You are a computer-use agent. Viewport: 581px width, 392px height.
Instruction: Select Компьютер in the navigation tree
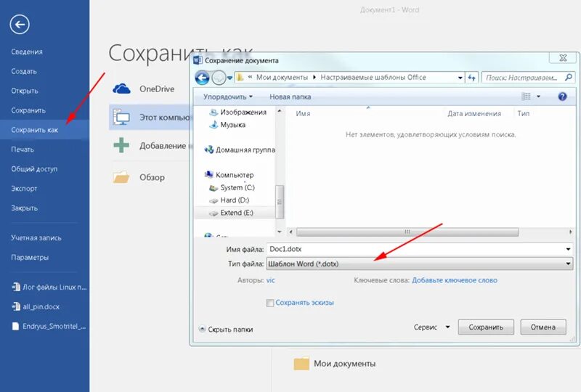click(x=229, y=174)
